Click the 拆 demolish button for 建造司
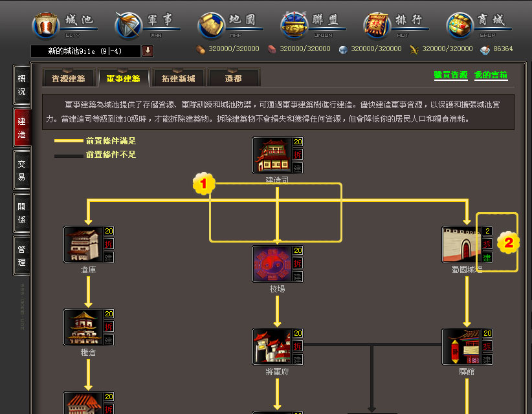The height and width of the screenshot is (414, 532). [298, 155]
